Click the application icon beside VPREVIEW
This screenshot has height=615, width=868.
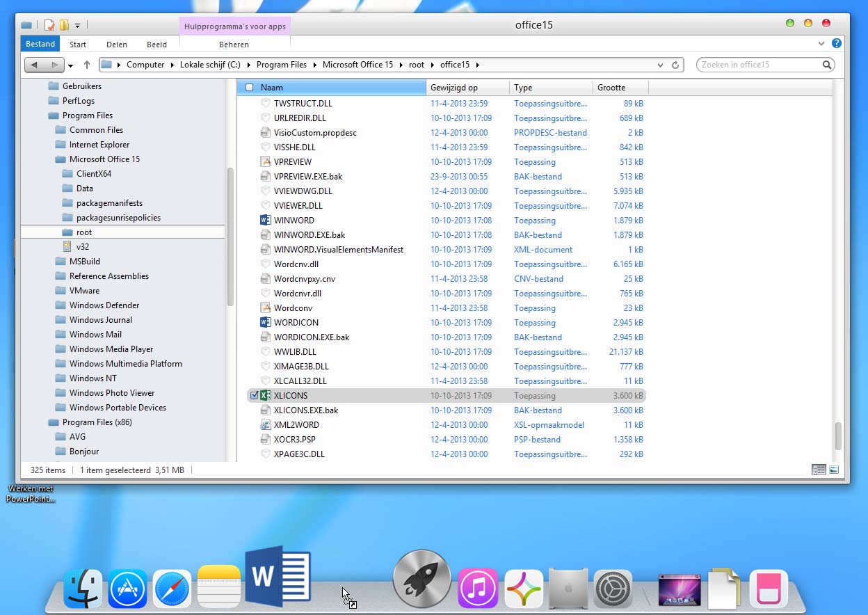(x=265, y=162)
